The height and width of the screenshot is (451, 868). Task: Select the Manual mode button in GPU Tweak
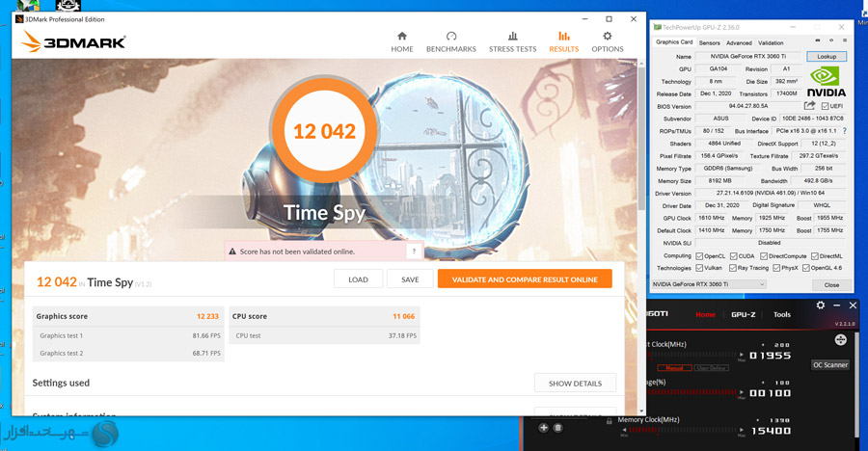coord(674,367)
